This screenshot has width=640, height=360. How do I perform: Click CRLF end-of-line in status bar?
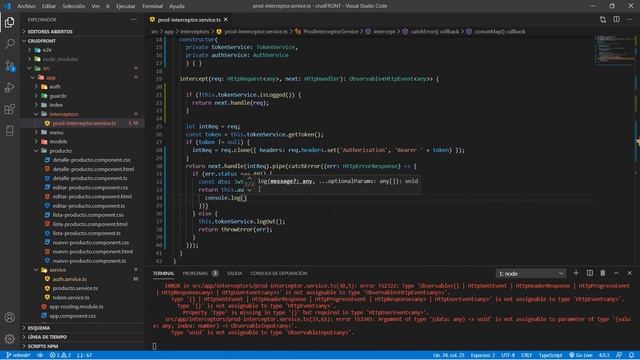527,355
